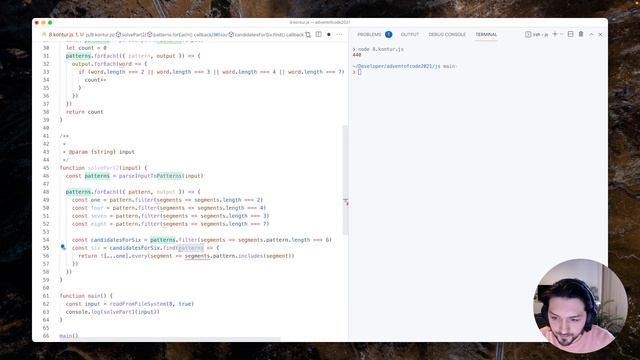This screenshot has width=640, height=360.
Task: Click 'let count = 0' on line 30
Action: coord(86,48)
